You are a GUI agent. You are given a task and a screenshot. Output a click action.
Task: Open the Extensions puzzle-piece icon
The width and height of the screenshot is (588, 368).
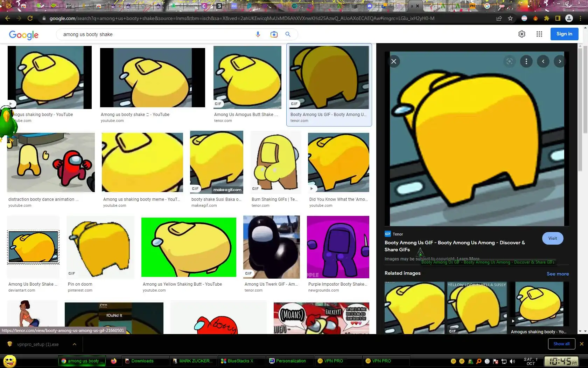pos(547,18)
